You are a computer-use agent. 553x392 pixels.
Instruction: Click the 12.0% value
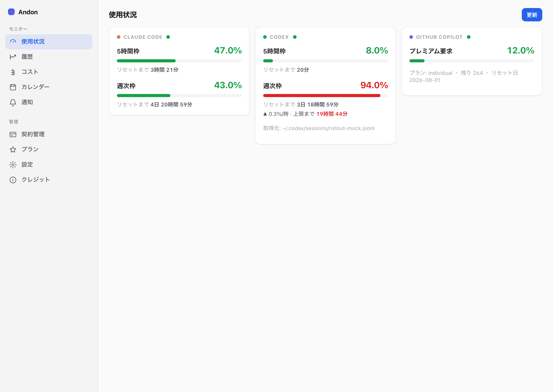point(520,51)
